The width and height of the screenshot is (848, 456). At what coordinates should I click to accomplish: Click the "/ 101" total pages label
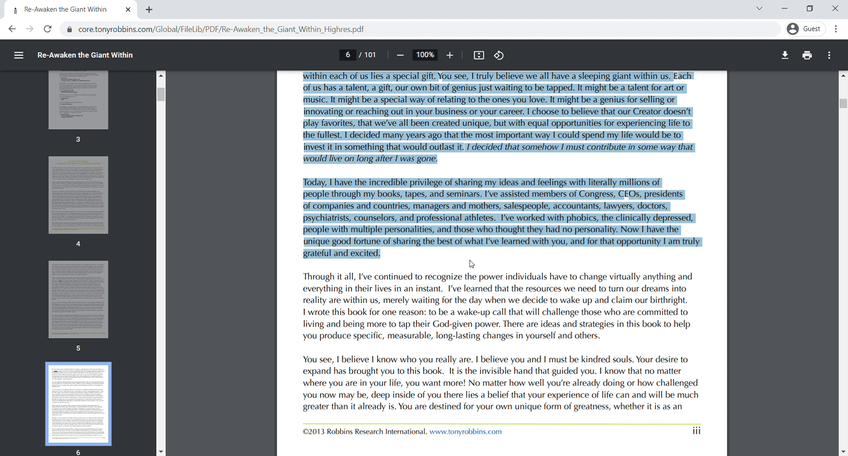(367, 55)
